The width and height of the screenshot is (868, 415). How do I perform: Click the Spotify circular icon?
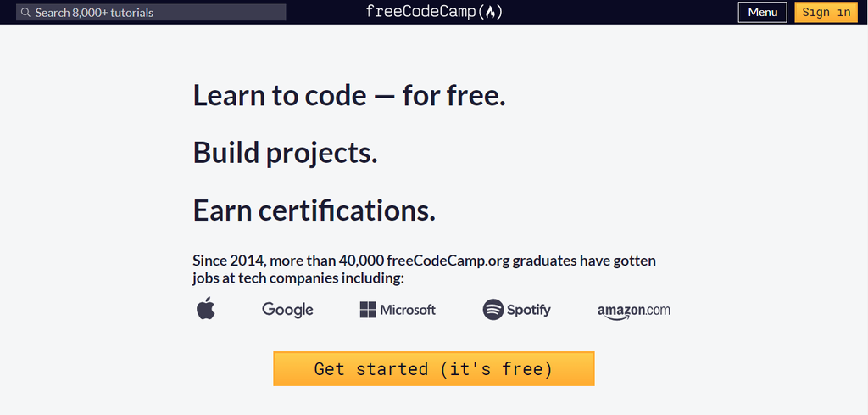(x=493, y=310)
